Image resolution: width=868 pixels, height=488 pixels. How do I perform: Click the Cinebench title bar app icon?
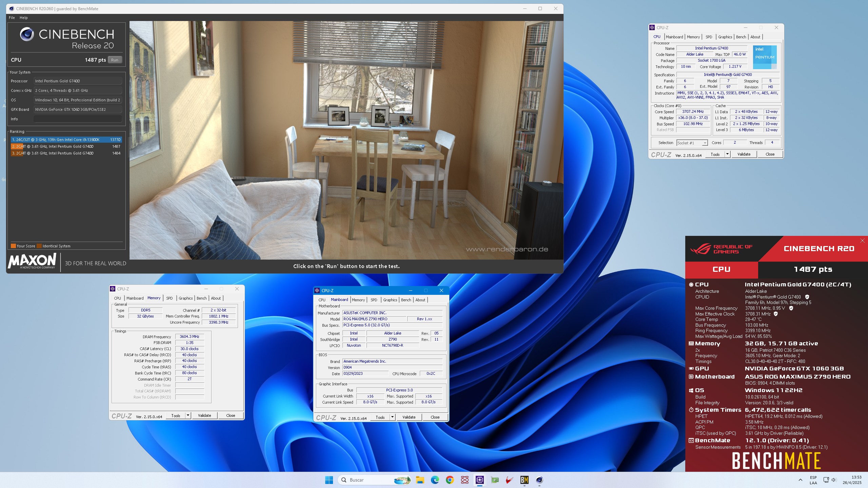[12, 9]
